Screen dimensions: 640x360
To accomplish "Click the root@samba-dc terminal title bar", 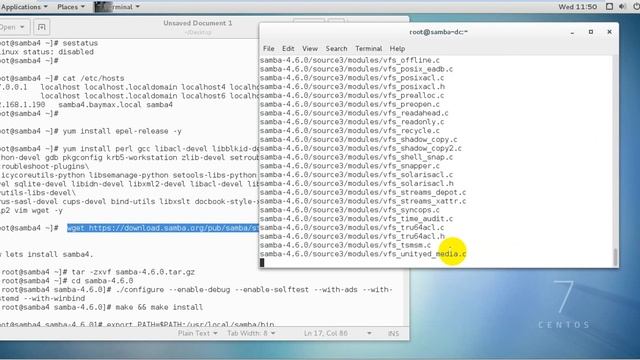I will (x=438, y=32).
